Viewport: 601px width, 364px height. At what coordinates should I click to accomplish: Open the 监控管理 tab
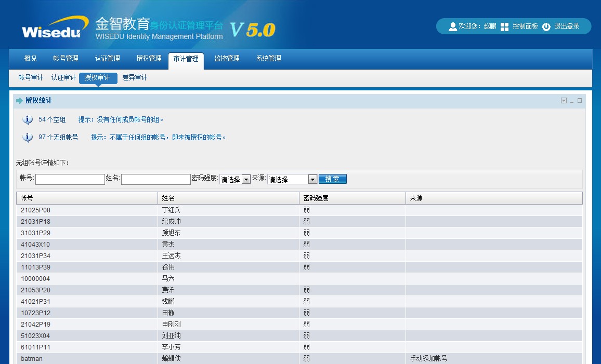click(x=227, y=59)
